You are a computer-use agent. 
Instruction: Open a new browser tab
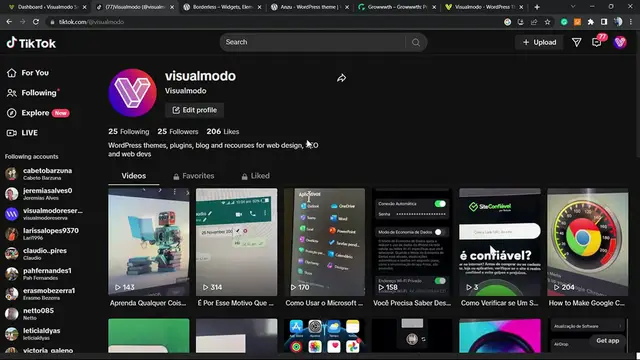(x=537, y=7)
